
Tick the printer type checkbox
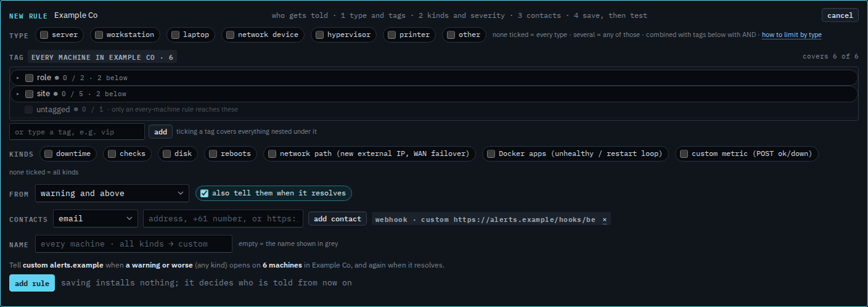(x=391, y=35)
